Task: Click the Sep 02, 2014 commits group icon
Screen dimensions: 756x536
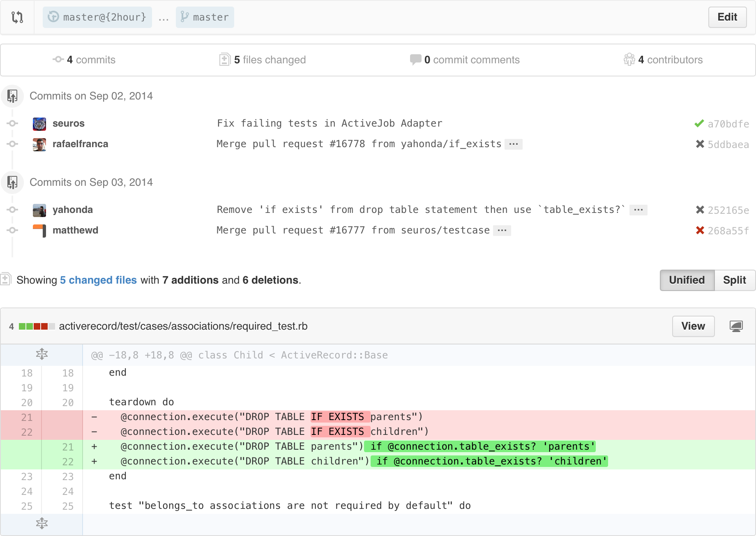Action: pos(12,96)
